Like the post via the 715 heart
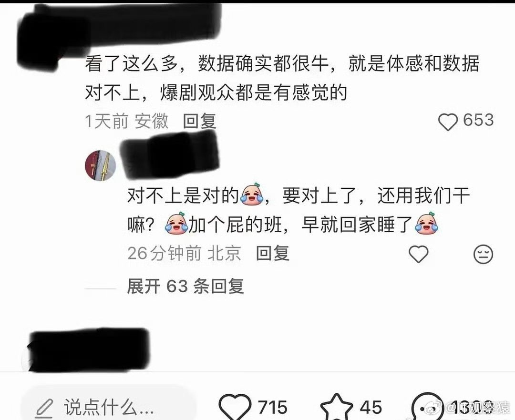This screenshot has height=420, width=515. click(x=235, y=407)
